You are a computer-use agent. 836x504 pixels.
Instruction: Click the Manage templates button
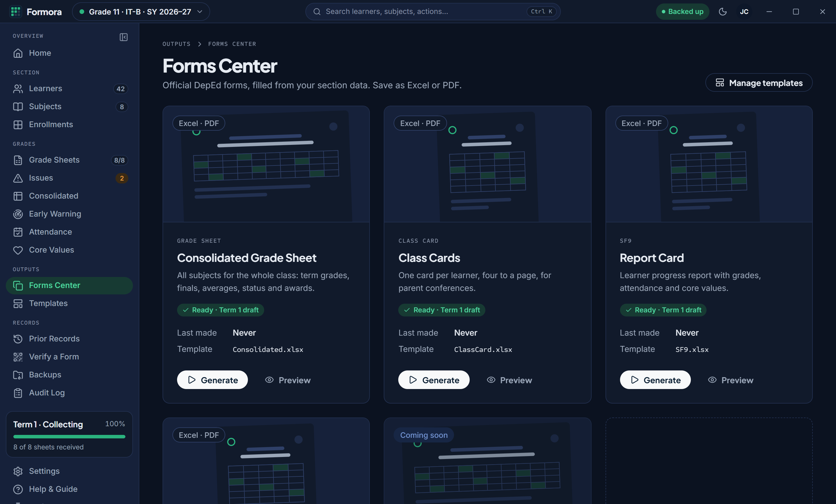759,83
